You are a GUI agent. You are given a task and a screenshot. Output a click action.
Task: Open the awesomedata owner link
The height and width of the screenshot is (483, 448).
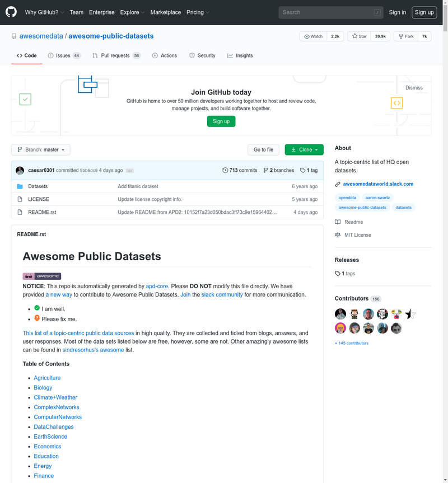(41, 36)
